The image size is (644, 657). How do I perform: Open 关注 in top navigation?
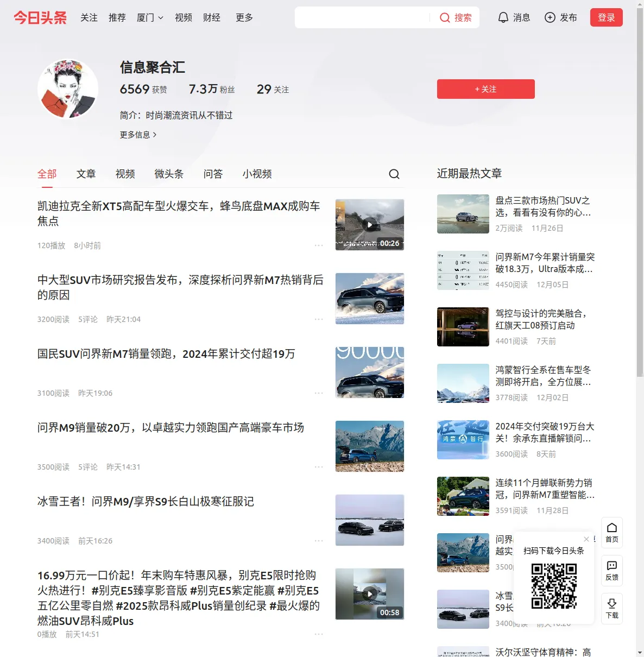point(89,17)
